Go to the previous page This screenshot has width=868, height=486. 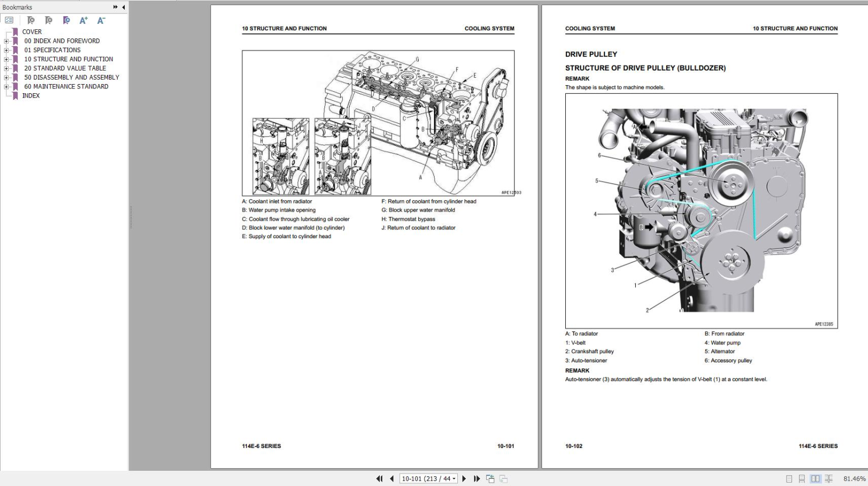tap(392, 478)
